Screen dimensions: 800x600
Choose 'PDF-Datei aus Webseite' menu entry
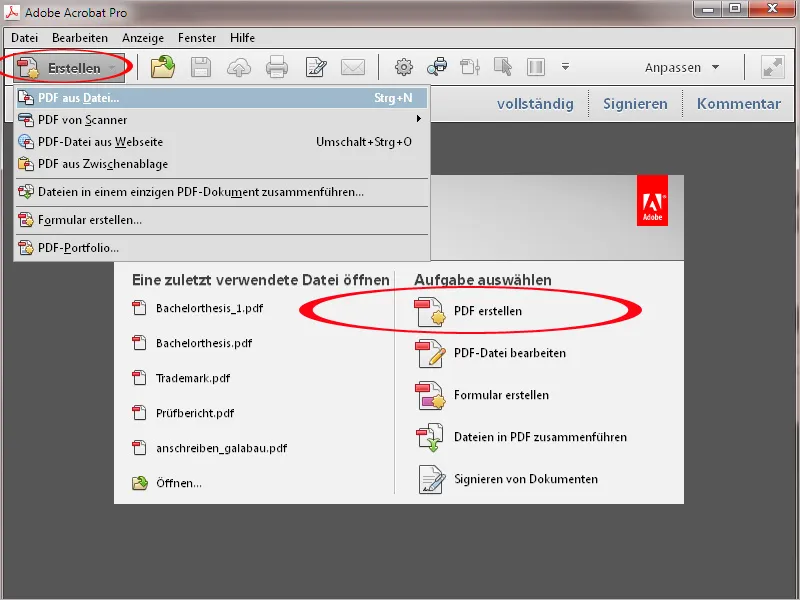pos(221,142)
